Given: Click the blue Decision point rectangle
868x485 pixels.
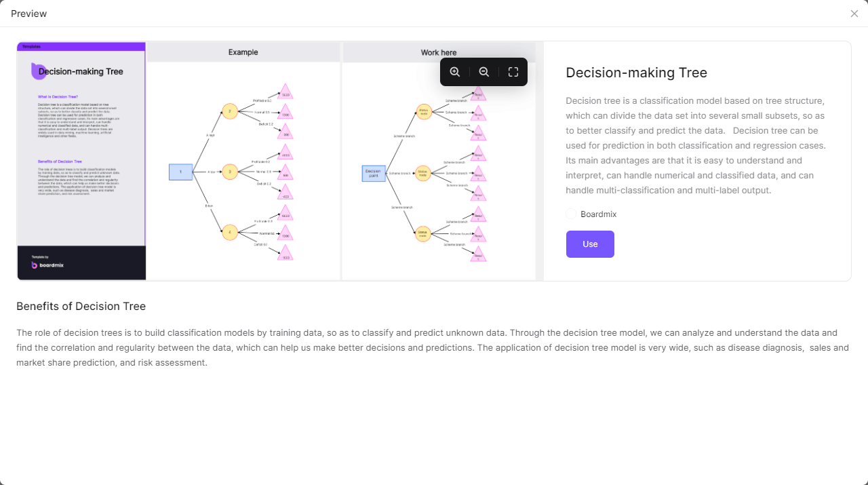Looking at the screenshot, I should tap(374, 174).
